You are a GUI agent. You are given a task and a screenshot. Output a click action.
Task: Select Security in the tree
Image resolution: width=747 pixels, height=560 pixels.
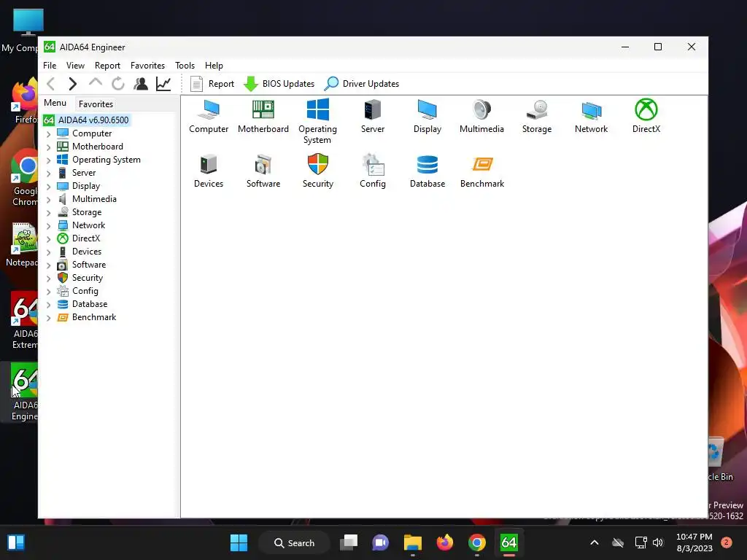[88, 278]
